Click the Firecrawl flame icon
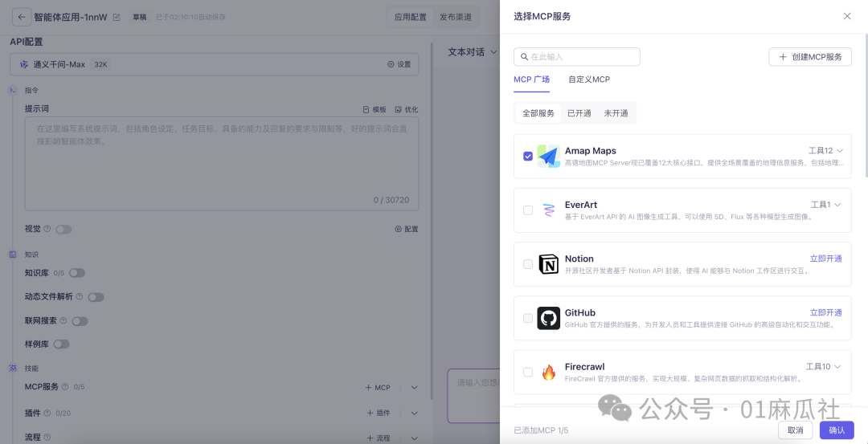 (x=549, y=372)
